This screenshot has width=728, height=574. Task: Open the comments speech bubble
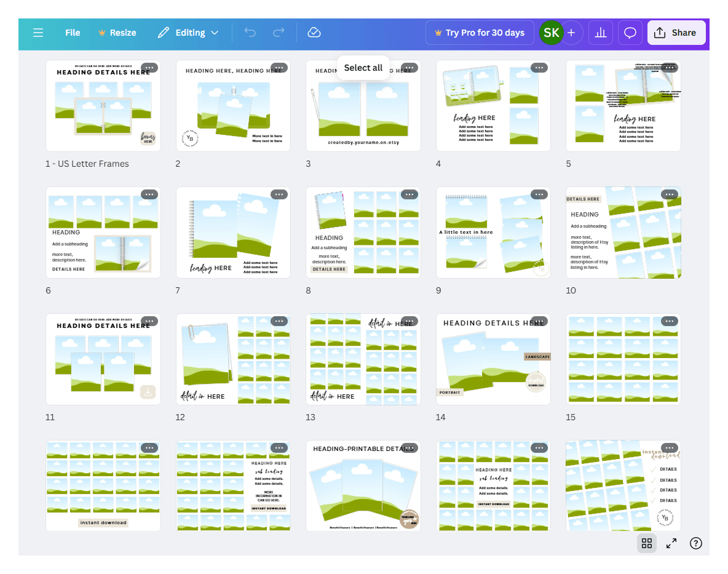(x=630, y=33)
